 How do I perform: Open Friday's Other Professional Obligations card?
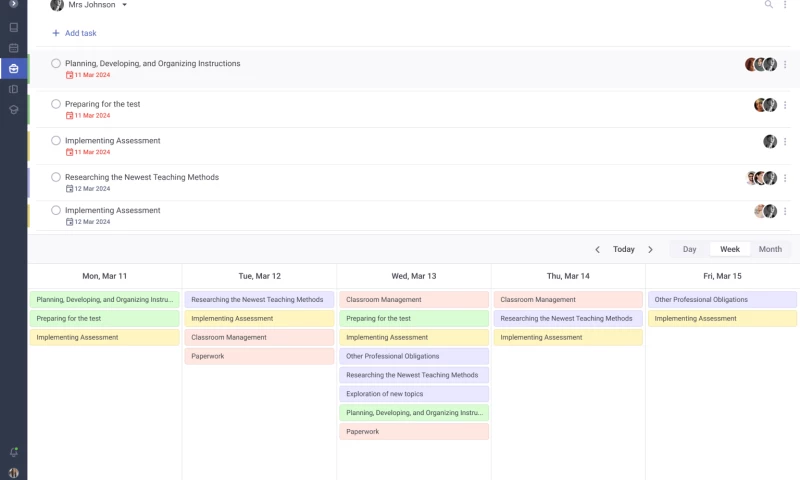(722, 299)
